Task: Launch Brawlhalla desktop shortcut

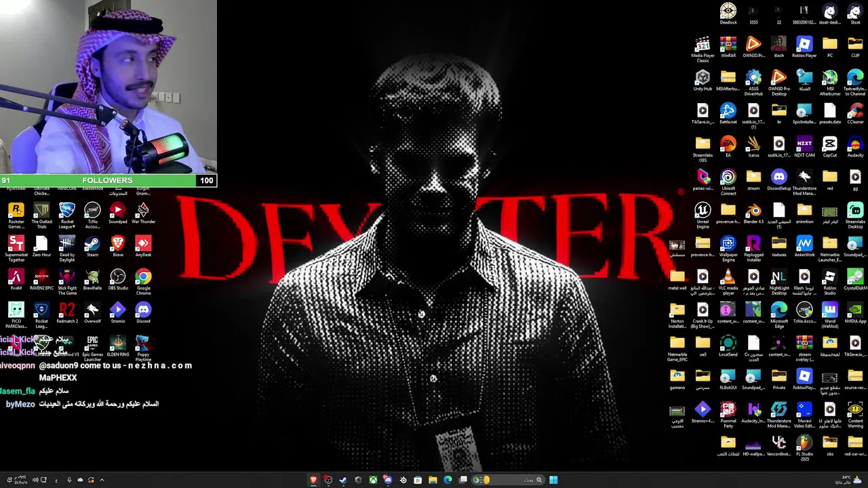Action: tap(92, 279)
